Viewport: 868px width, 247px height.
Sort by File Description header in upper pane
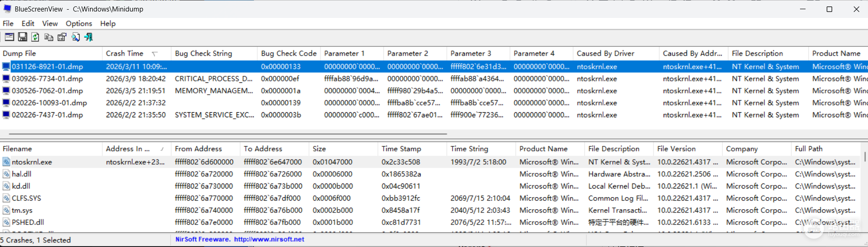pyautogui.click(x=768, y=53)
